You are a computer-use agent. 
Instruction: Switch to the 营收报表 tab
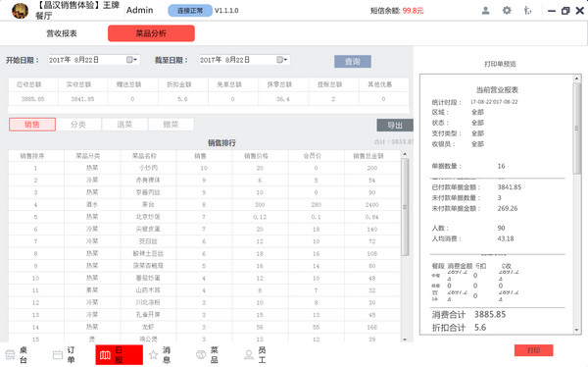pyautogui.click(x=62, y=33)
